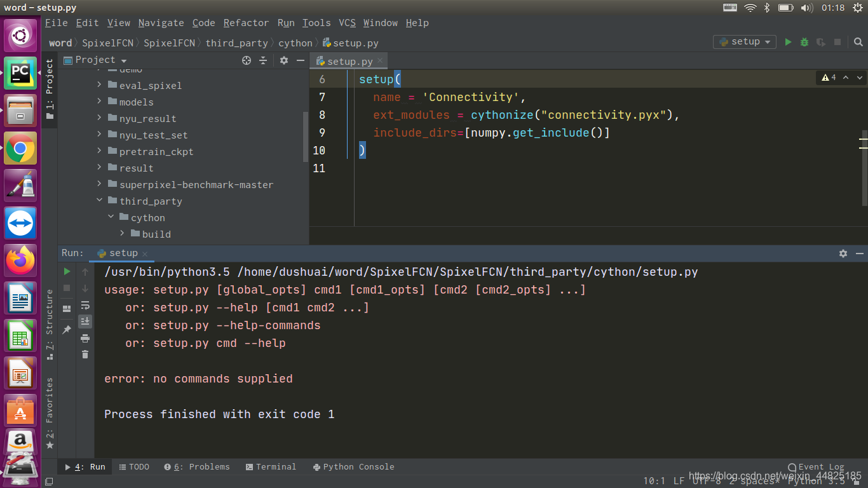Open Google Chrome from the Ubuntu dock

point(20,149)
